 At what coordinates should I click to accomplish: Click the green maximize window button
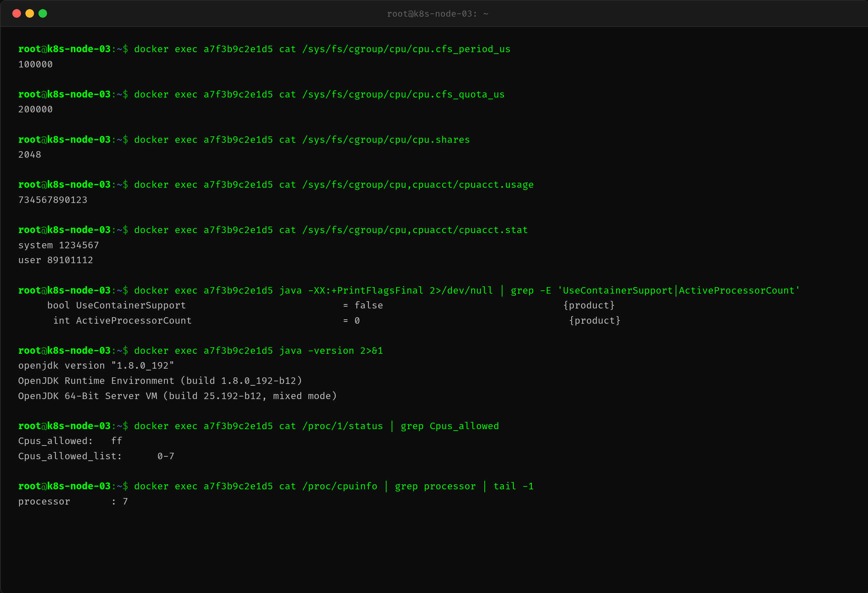[x=43, y=14]
